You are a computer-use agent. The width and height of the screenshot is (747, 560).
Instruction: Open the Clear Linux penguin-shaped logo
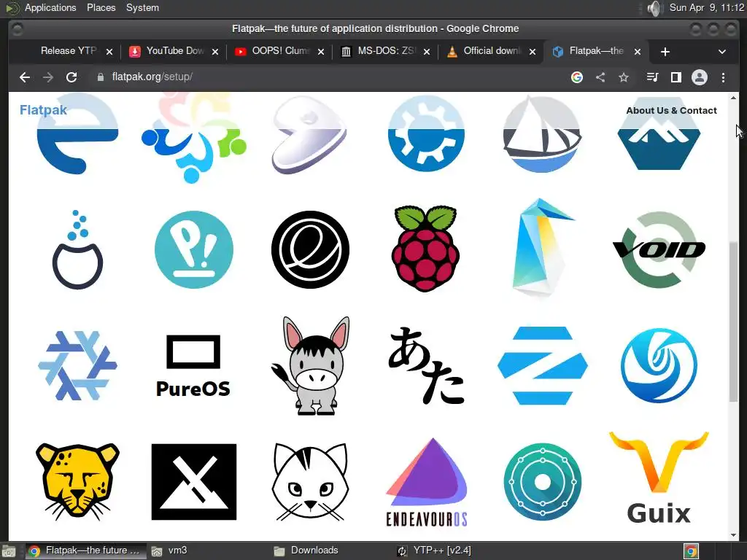(x=543, y=247)
